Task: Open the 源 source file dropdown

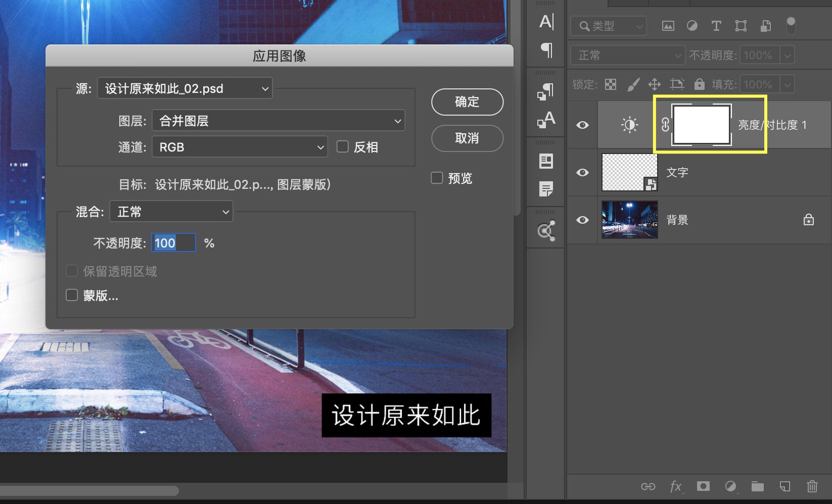Action: (184, 88)
